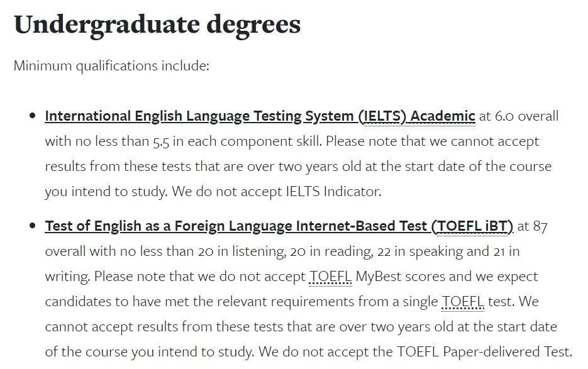The image size is (588, 369).
Task: Click the '(TOEFL iBT)' abbreviation in the second link
Action: point(472,226)
